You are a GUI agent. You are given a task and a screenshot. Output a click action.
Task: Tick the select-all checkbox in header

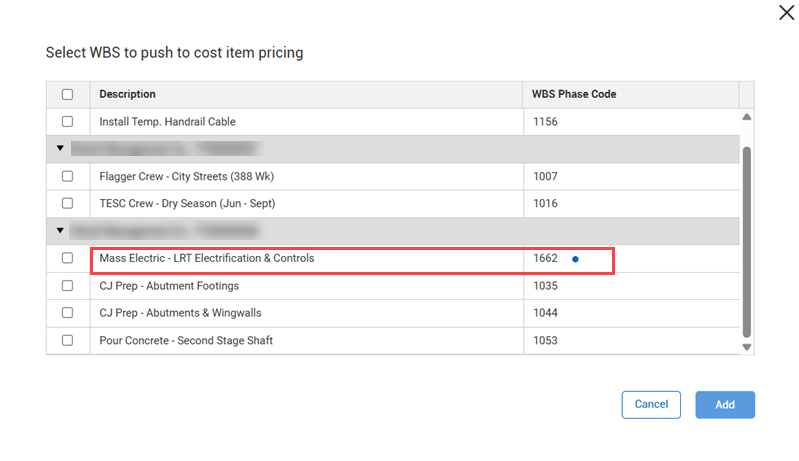click(68, 95)
